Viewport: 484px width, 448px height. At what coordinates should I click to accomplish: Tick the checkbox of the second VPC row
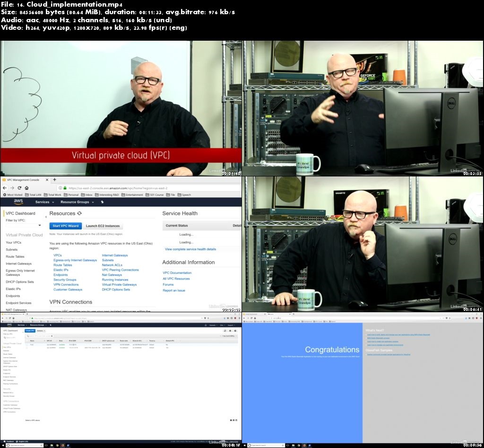(27, 348)
